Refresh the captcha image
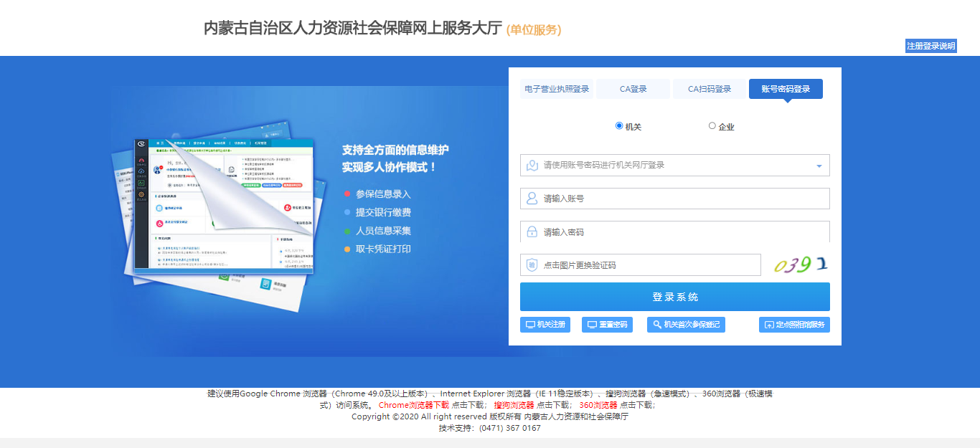The image size is (980, 448). click(x=799, y=265)
